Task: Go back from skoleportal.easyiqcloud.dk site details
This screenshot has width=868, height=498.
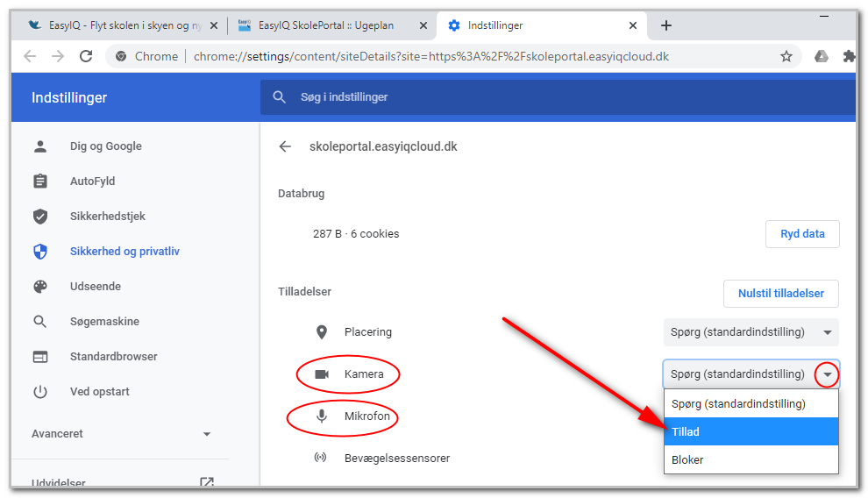Action: [285, 146]
